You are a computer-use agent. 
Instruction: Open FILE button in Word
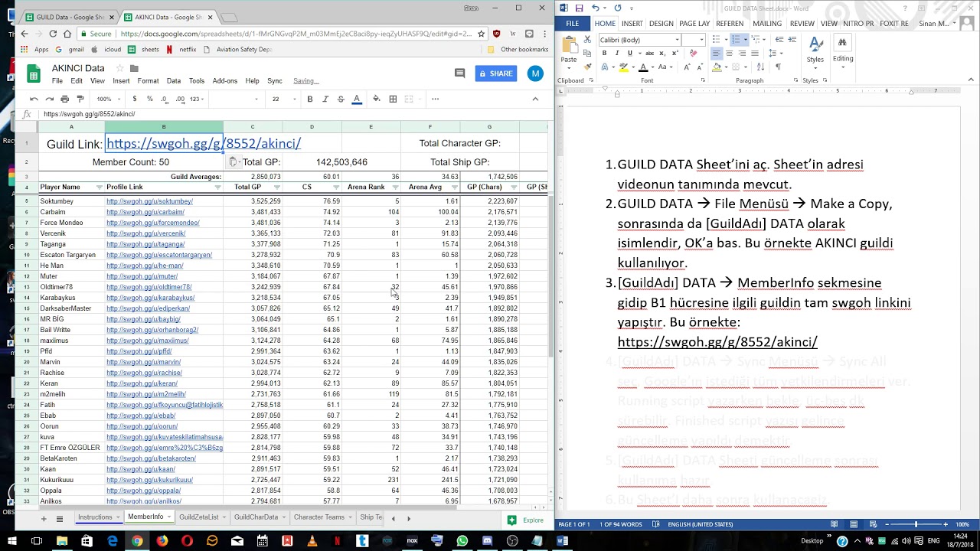pos(573,24)
